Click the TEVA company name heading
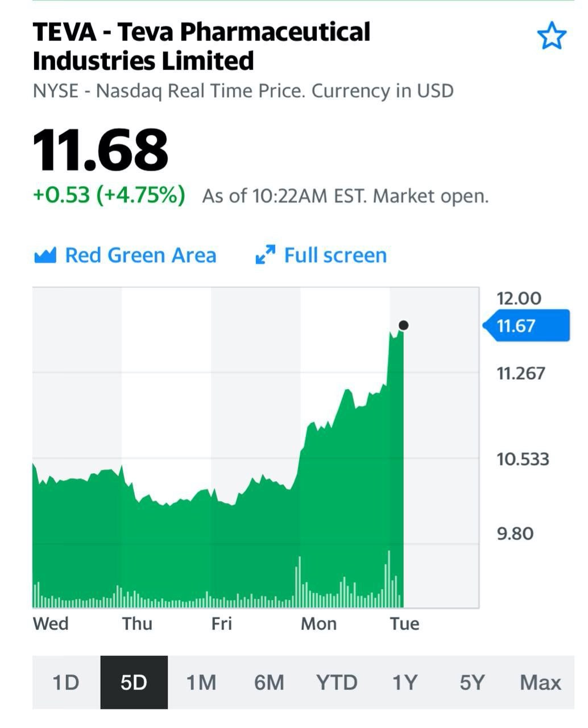 pos(201,46)
